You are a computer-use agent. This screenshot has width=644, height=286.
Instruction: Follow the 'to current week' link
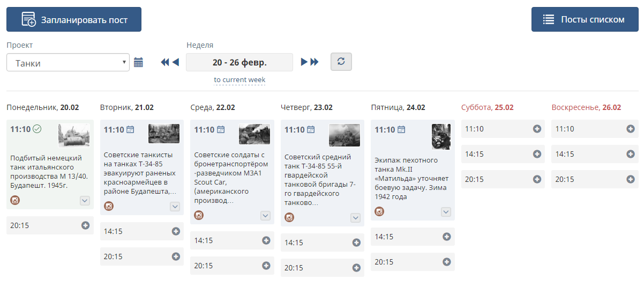[x=239, y=80]
